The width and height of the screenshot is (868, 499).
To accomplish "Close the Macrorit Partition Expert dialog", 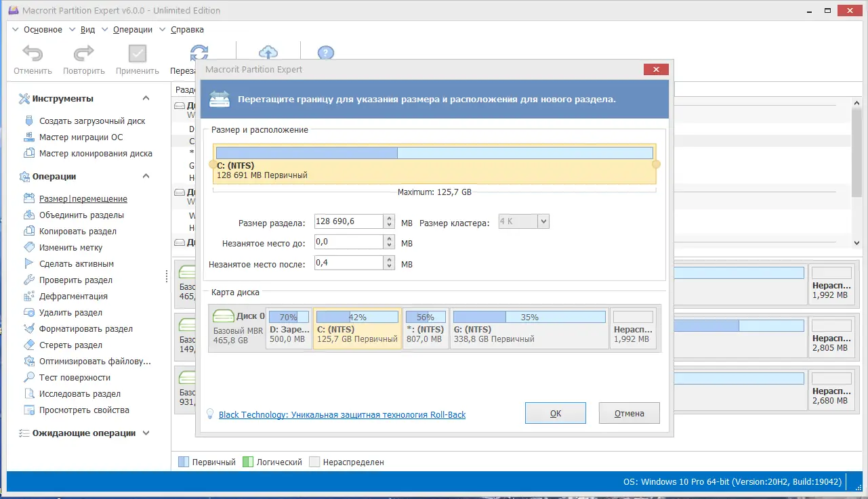I will [x=656, y=69].
